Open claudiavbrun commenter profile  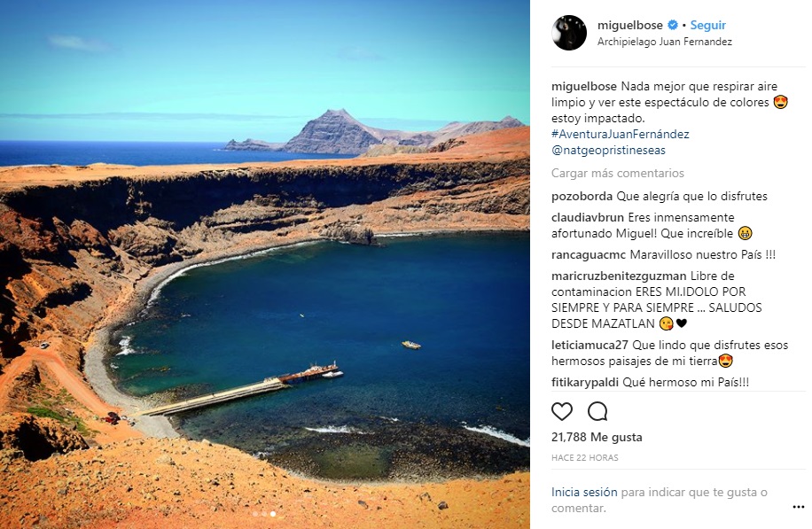pyautogui.click(x=588, y=217)
